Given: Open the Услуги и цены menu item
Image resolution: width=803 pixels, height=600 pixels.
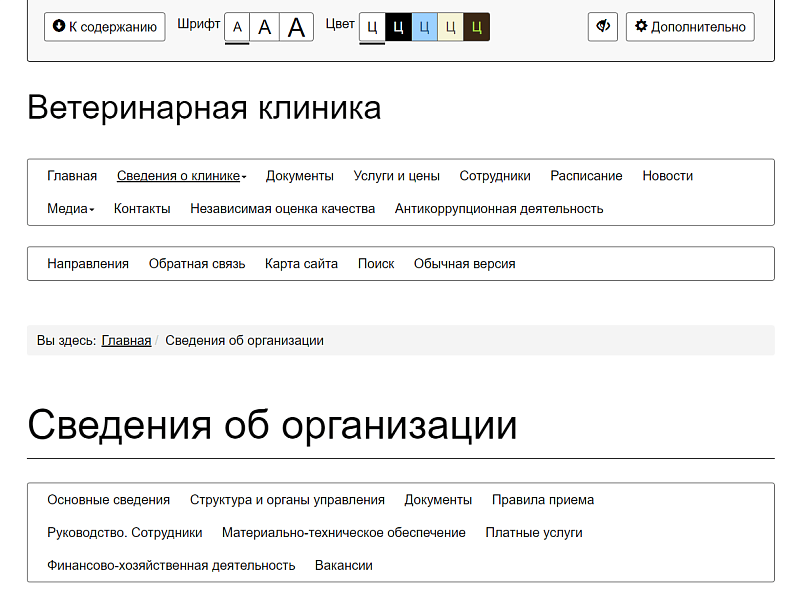Looking at the screenshot, I should tap(397, 175).
